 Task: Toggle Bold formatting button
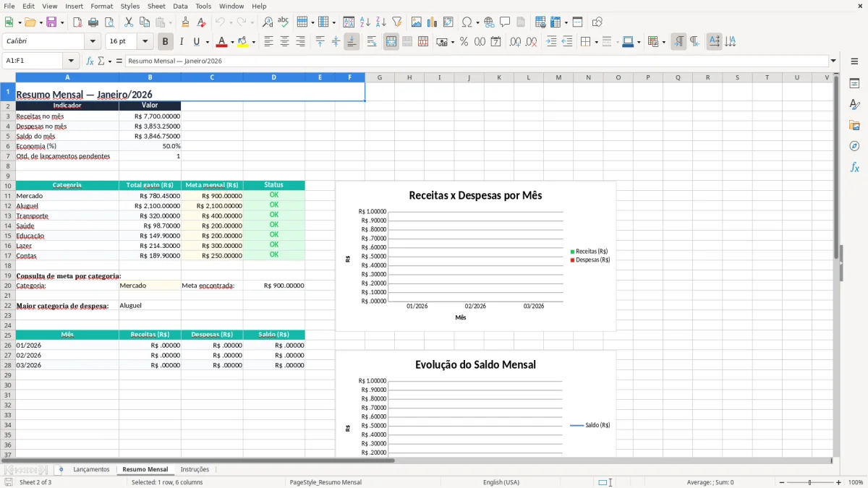[x=165, y=42]
